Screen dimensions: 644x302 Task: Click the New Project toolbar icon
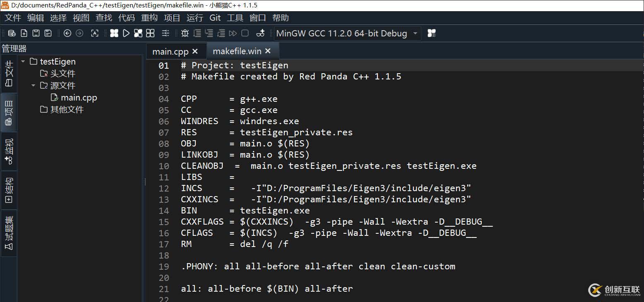point(12,33)
